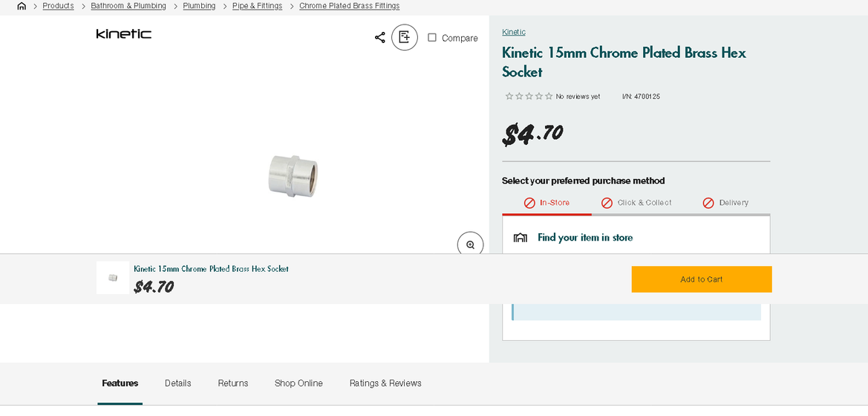Open image zoom magnifier icon
Image resolution: width=868 pixels, height=416 pixels.
[470, 244]
